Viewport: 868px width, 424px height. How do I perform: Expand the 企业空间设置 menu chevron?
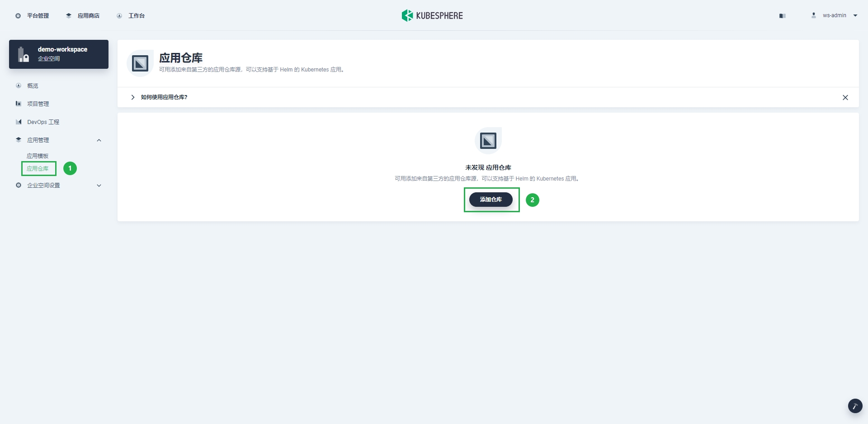[x=99, y=186]
